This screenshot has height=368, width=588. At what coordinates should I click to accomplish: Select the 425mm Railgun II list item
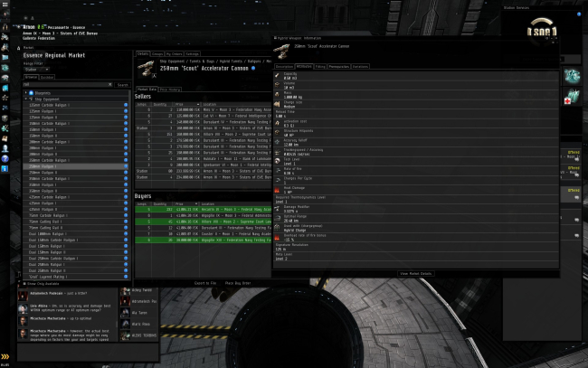click(x=76, y=210)
